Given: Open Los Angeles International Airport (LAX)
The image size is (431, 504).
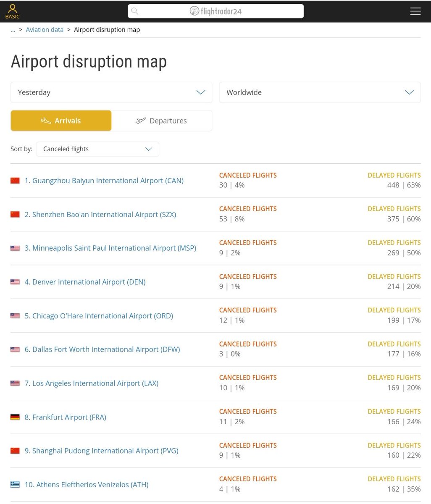Looking at the screenshot, I should tap(92, 383).
